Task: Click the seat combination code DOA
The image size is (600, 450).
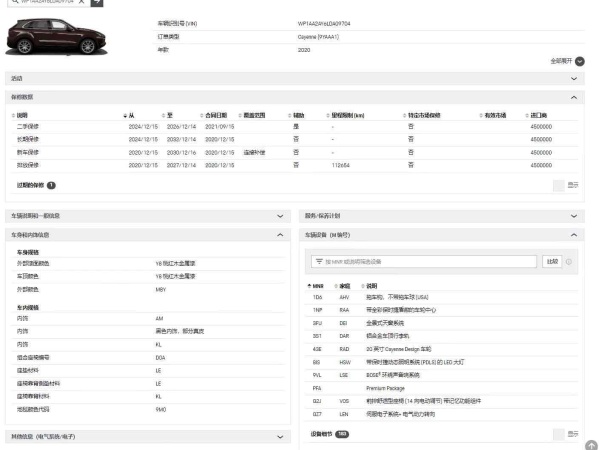Action: [160, 358]
